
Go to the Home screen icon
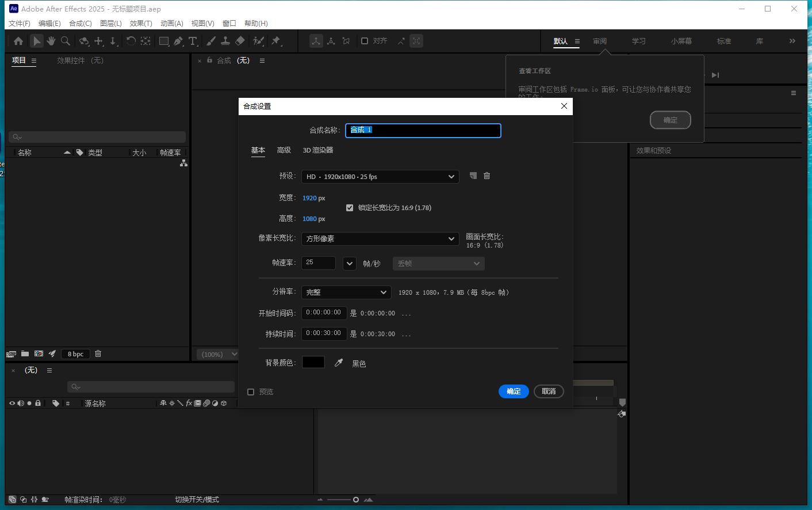click(18, 41)
